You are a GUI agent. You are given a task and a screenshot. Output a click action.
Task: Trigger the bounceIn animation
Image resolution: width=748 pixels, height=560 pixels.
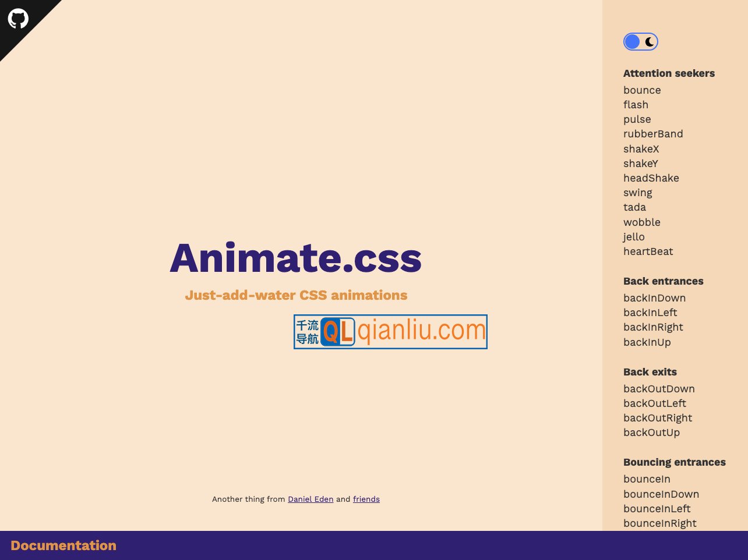(x=647, y=479)
